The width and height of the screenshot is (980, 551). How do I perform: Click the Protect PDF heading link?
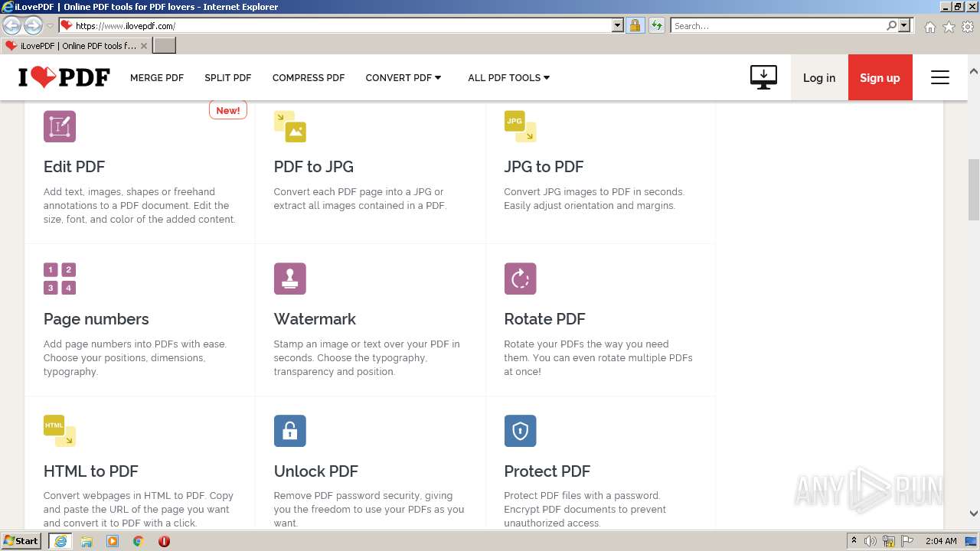[x=547, y=471]
